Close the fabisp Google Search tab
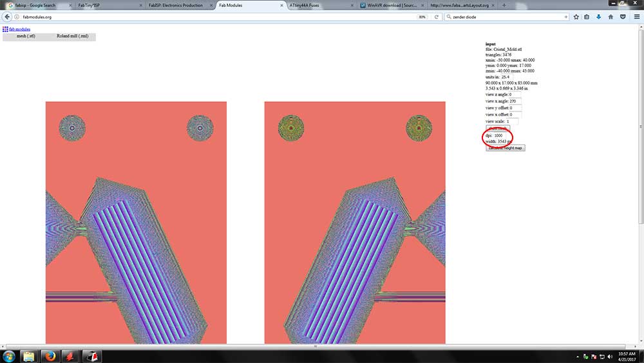The width and height of the screenshot is (644, 363). point(70,5)
